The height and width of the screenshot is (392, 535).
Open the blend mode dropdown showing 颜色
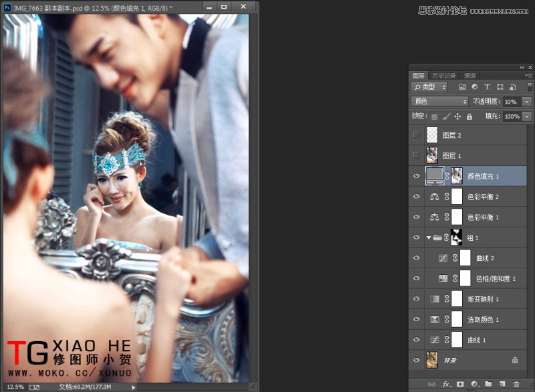coord(439,101)
